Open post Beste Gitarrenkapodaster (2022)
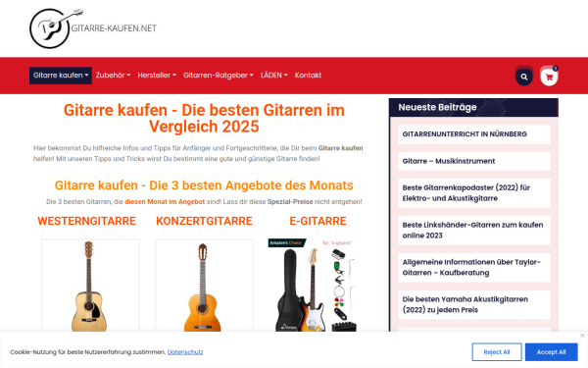Image resolution: width=588 pixels, height=368 pixels. pos(466,193)
